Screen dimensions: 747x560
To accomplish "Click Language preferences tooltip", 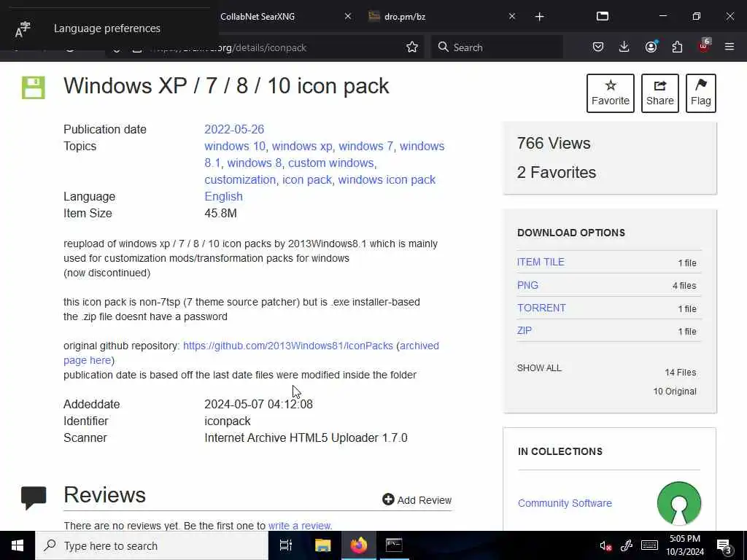I will coord(107,28).
